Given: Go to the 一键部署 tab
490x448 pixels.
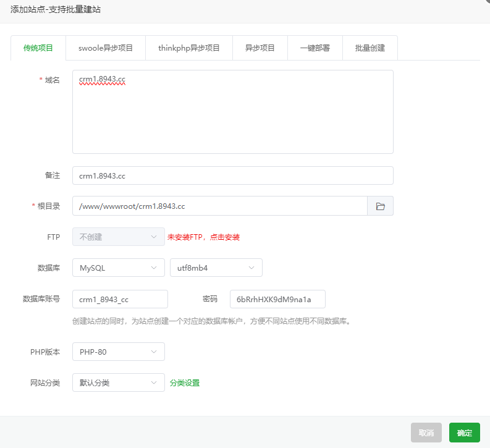Looking at the screenshot, I should coord(315,48).
